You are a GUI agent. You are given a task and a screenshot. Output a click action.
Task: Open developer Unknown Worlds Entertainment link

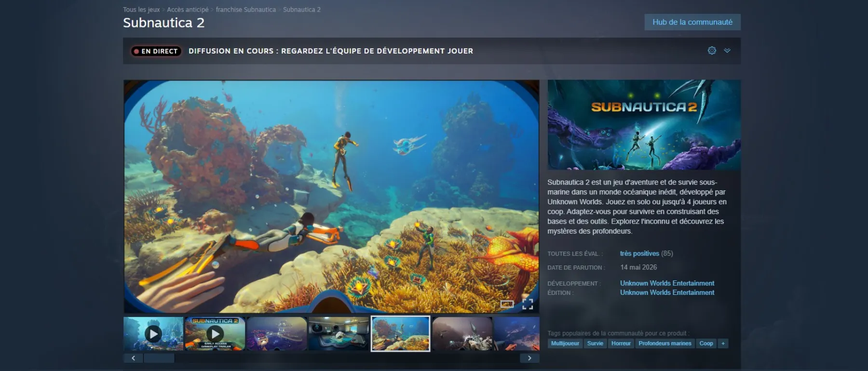point(667,283)
